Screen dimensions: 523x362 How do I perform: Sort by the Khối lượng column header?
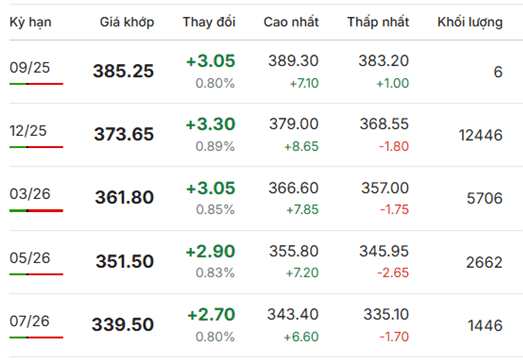[470, 22]
